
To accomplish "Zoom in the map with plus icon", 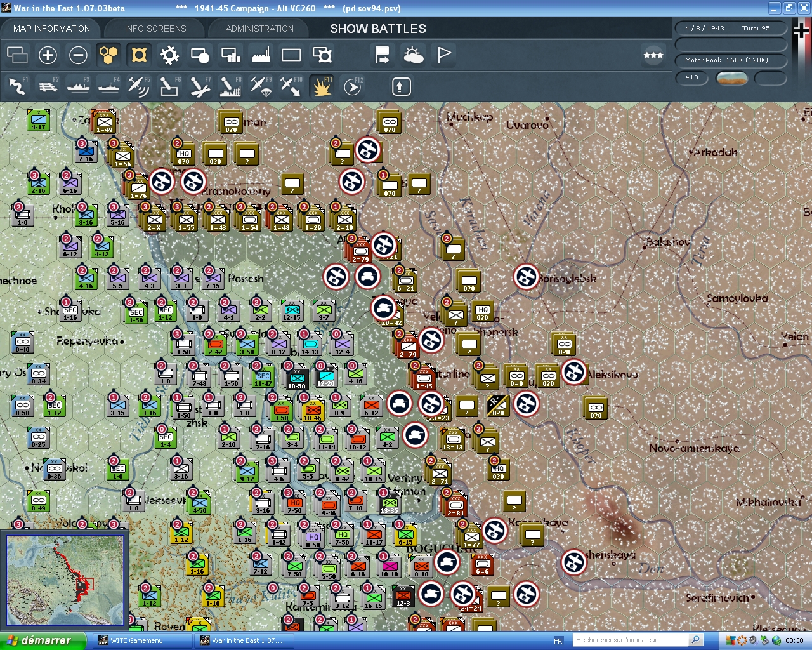I will pyautogui.click(x=48, y=55).
